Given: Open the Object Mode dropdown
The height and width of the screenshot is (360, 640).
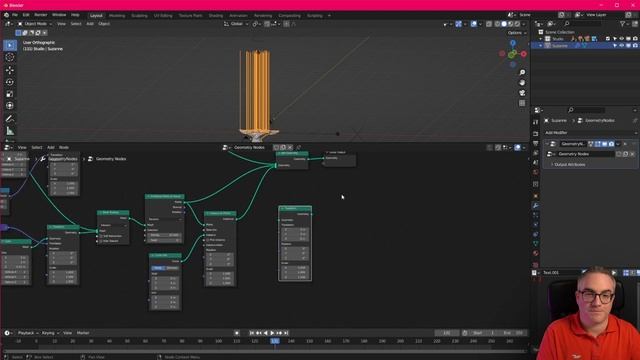Looking at the screenshot, I should pos(35,24).
